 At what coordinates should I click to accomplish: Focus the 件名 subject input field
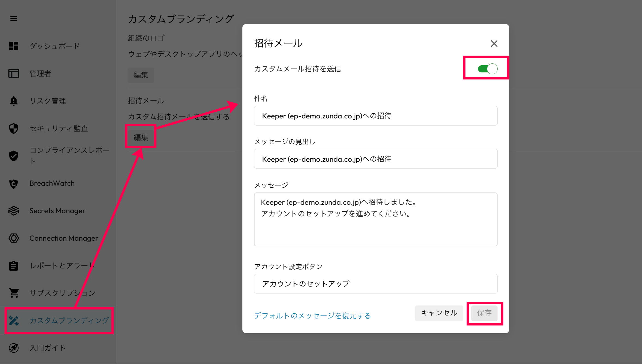pos(376,116)
